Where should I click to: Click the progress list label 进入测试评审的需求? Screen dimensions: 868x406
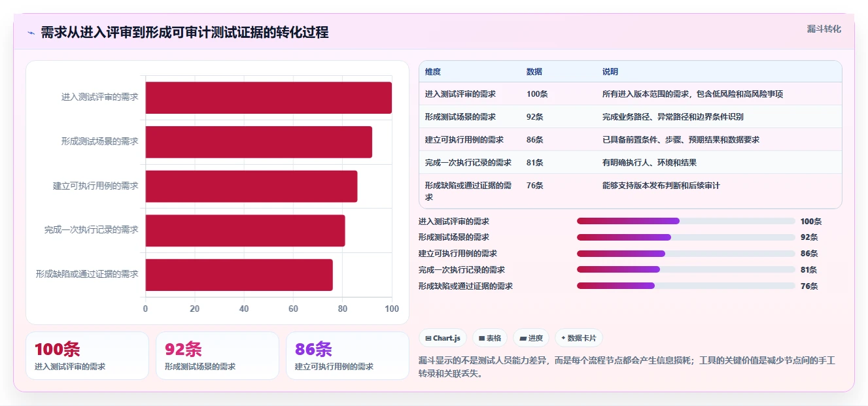click(x=454, y=222)
